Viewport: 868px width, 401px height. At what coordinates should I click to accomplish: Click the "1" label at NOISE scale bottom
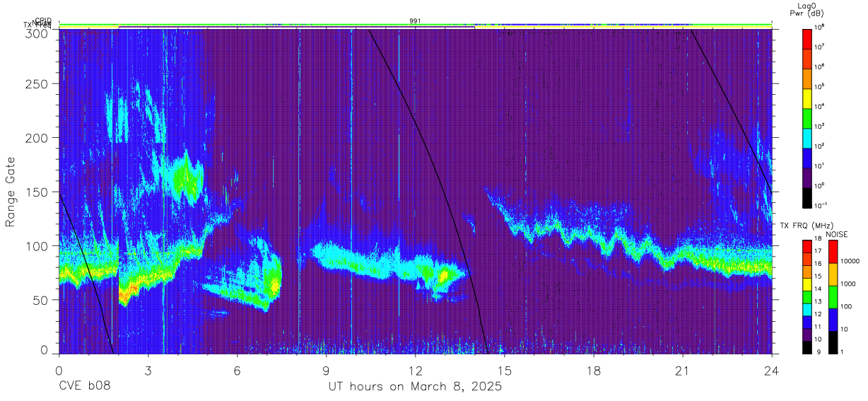pos(843,351)
